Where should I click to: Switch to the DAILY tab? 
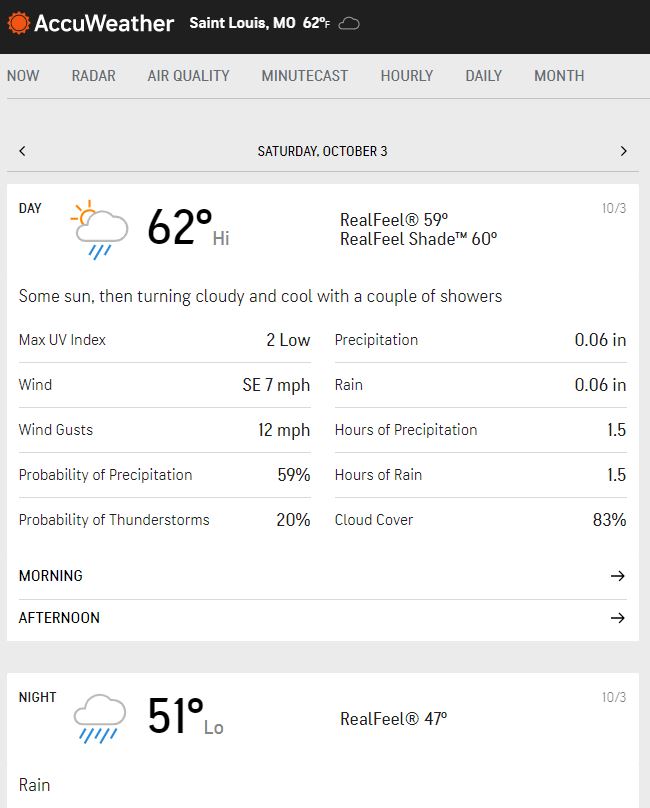(483, 76)
